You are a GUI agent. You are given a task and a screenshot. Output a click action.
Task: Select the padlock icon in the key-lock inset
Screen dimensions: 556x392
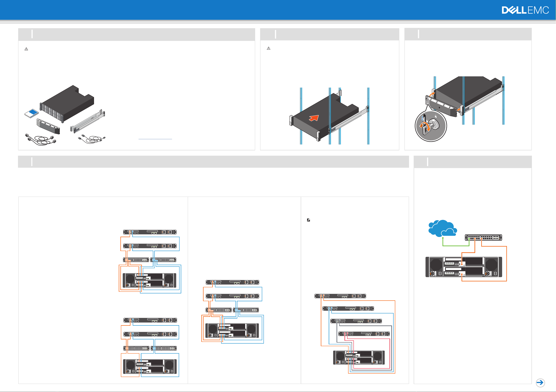point(436,116)
